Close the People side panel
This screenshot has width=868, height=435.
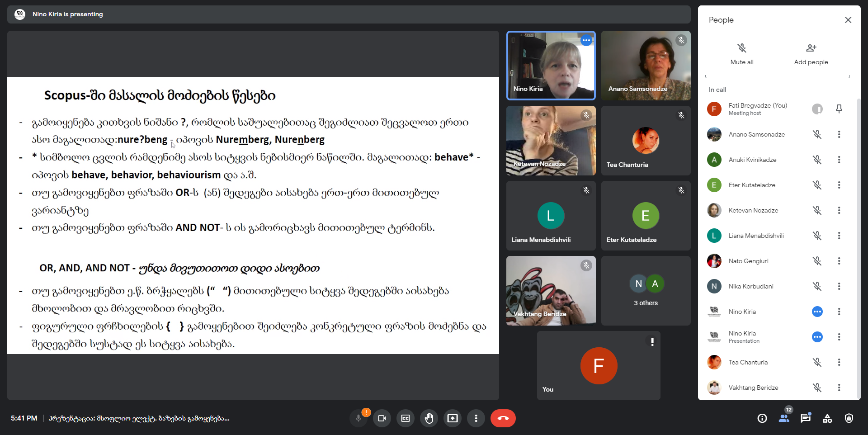848,20
